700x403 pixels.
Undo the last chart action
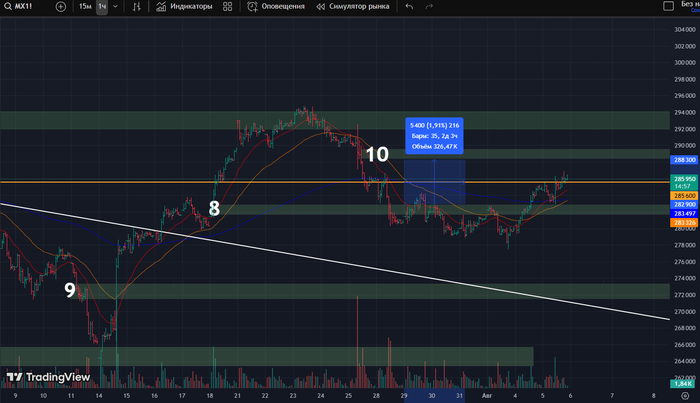(x=409, y=6)
